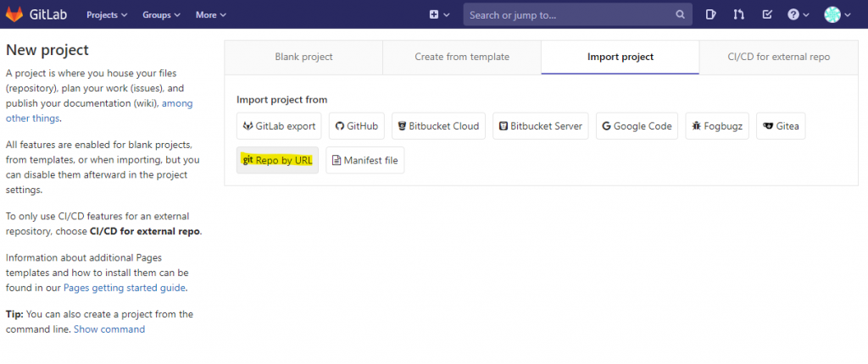Select the Import project tab
Image resolution: width=868 pixels, height=364 pixels.
coord(620,57)
